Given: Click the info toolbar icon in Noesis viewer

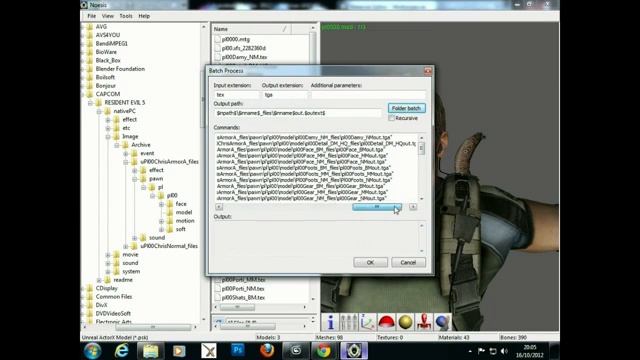Looking at the screenshot, I should click(331, 322).
